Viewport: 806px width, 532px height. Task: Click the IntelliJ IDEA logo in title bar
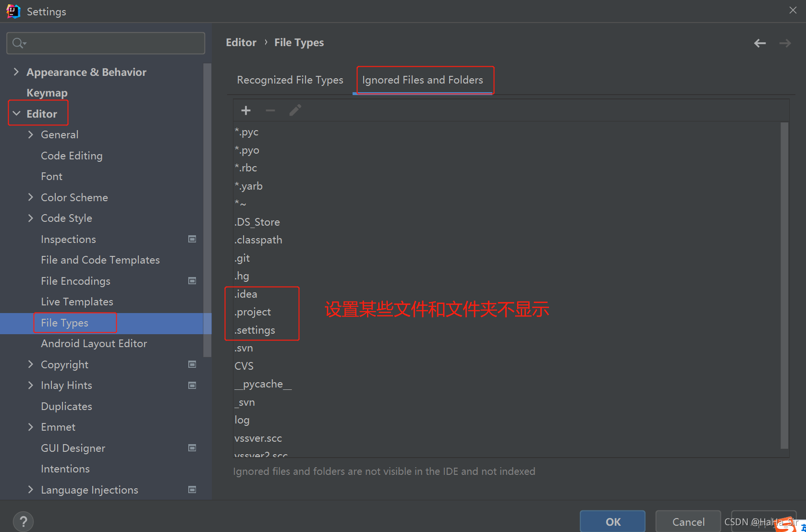tap(13, 11)
